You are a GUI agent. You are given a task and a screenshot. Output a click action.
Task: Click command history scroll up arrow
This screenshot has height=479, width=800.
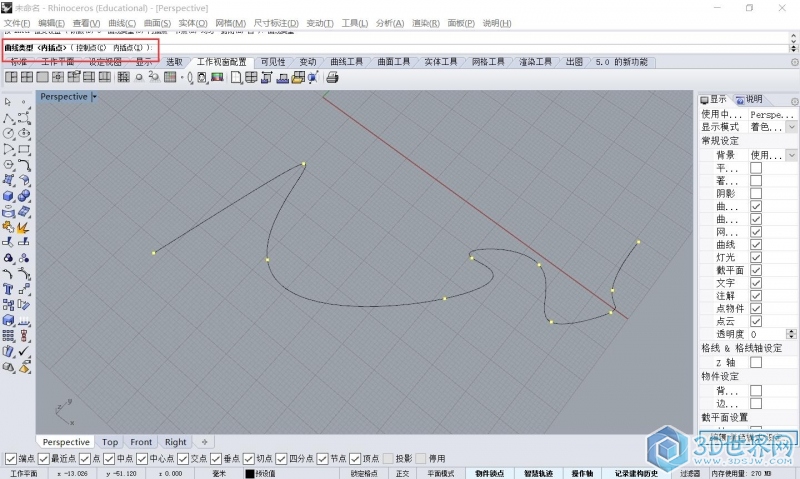[x=793, y=37]
